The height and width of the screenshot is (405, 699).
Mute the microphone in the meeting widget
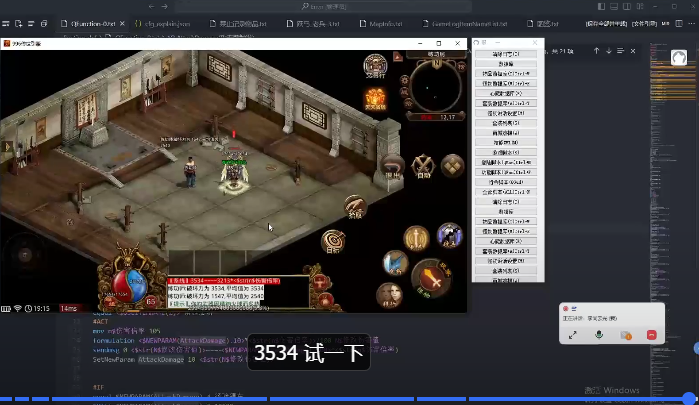(599, 335)
